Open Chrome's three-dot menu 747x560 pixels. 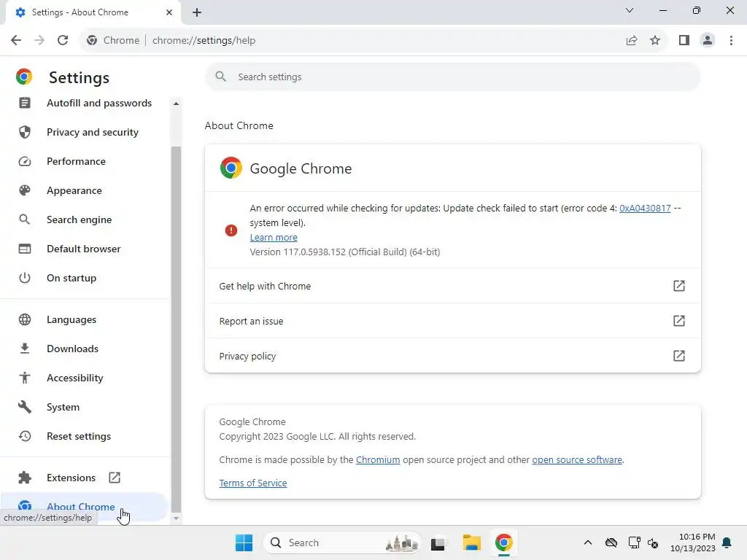tap(731, 41)
